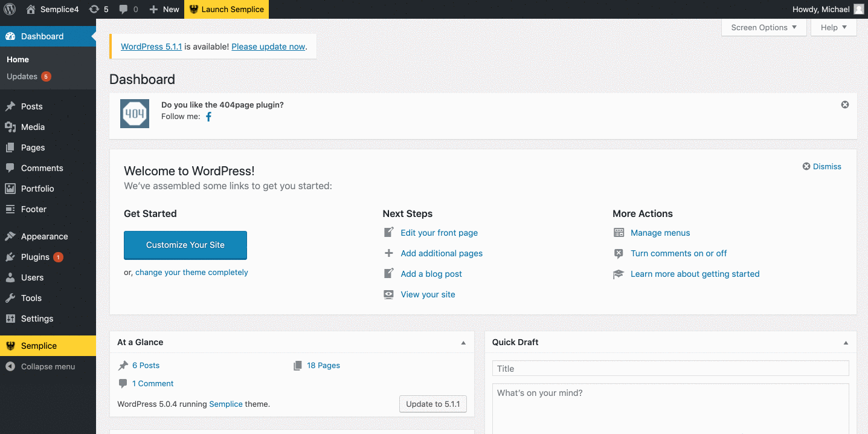The width and height of the screenshot is (868, 434).
Task: Open the Plugins menu in sidebar
Action: (x=35, y=257)
